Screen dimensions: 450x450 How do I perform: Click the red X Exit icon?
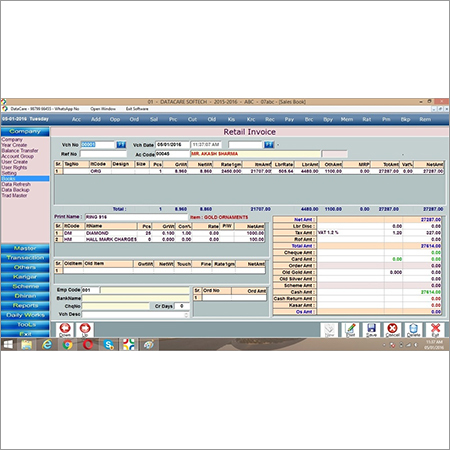coord(435,330)
